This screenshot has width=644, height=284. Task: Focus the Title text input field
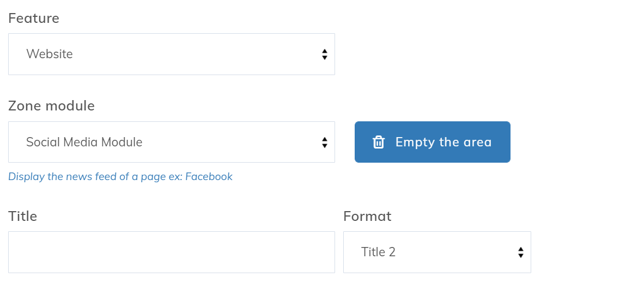(x=171, y=252)
